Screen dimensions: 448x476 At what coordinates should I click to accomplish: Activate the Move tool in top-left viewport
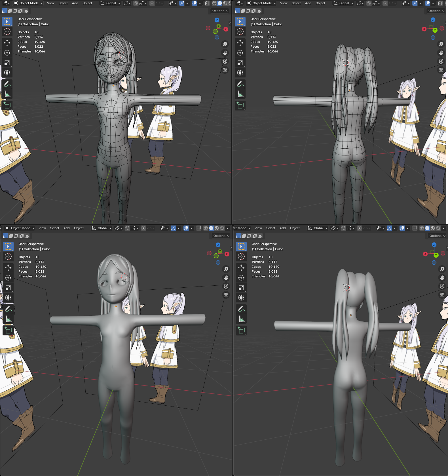[x=7, y=43]
